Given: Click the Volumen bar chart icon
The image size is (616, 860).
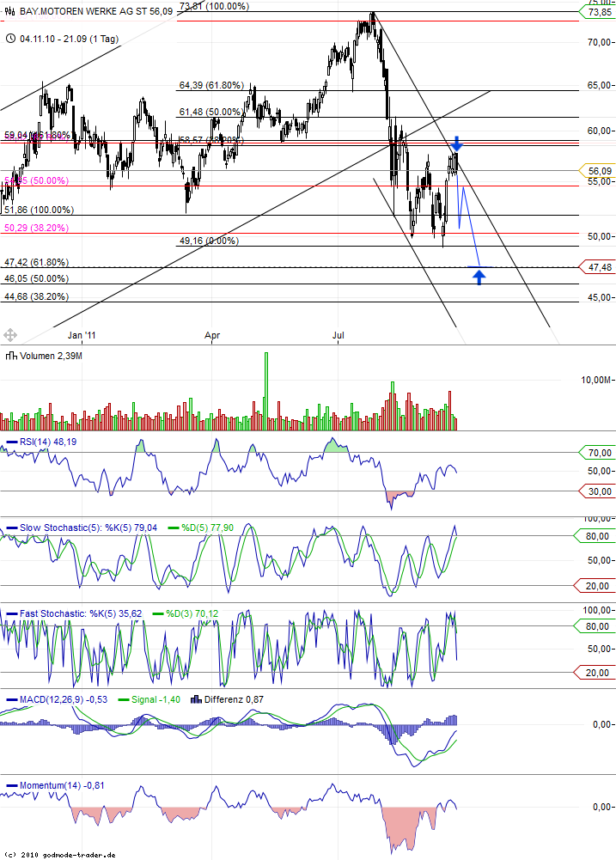Looking at the screenshot, I should pyautogui.click(x=11, y=356).
